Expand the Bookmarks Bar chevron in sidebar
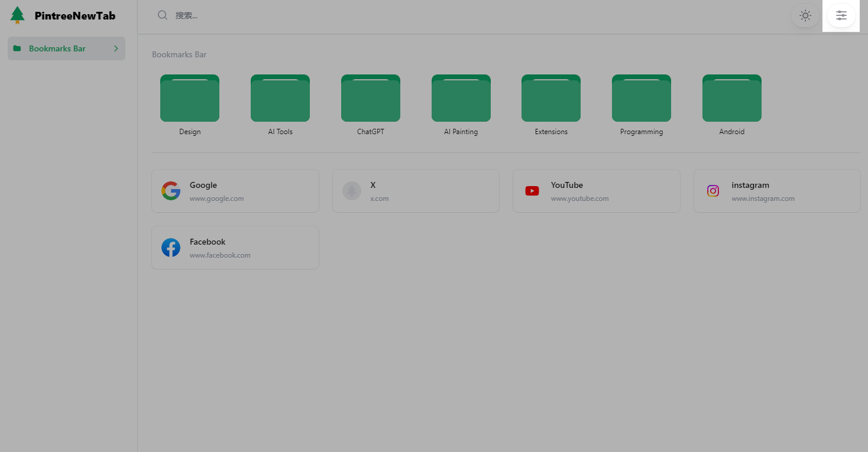868x452 pixels. 116,48
